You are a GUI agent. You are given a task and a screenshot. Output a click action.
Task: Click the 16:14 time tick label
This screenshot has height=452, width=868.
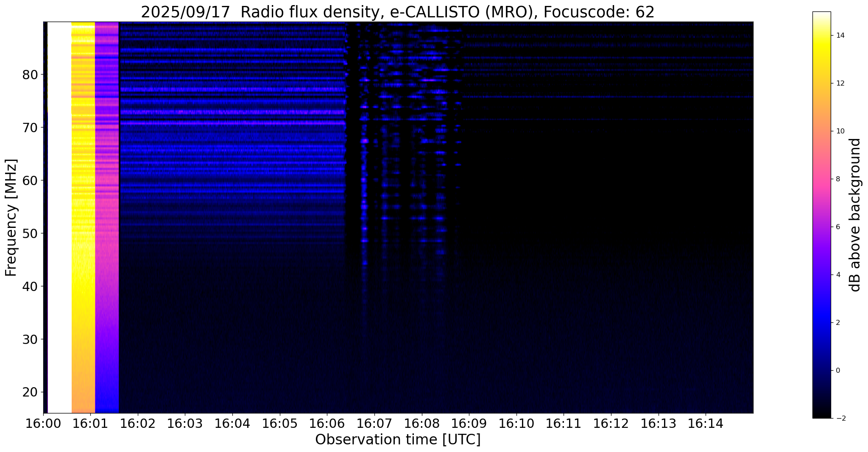(706, 423)
